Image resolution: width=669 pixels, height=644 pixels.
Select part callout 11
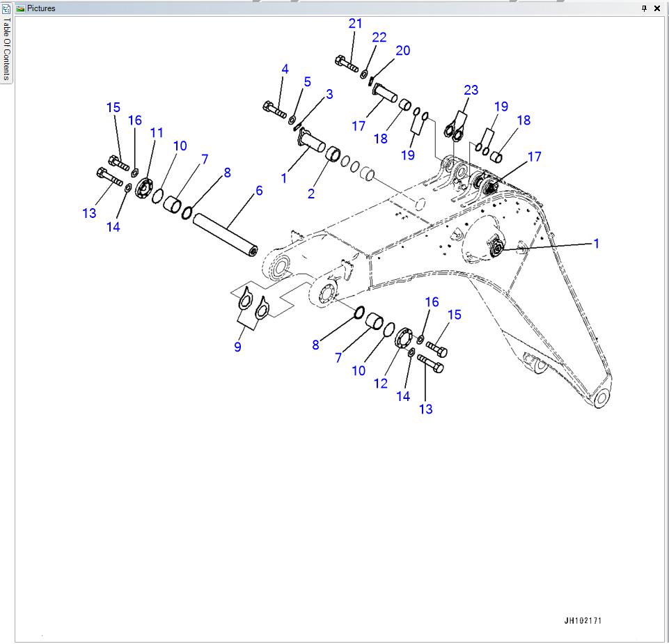(157, 133)
